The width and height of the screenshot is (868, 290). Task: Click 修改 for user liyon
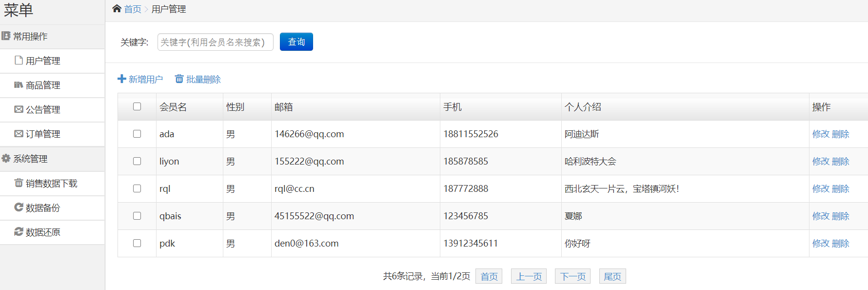(821, 161)
